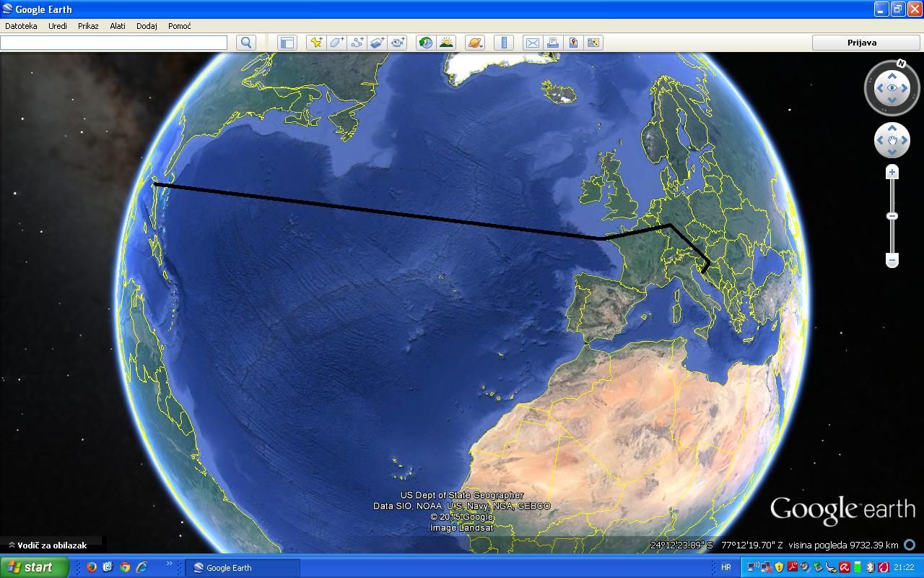
Task: Click the streaming status circle indicator
Action: coord(910,545)
